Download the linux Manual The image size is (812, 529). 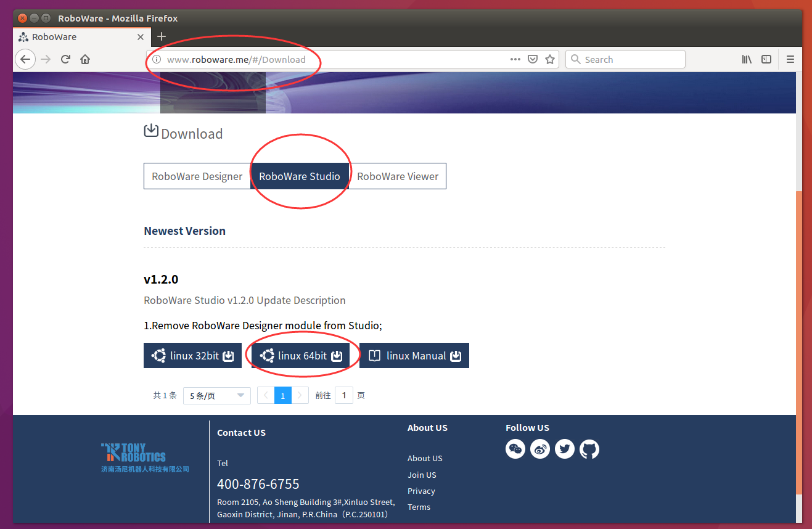coord(414,356)
